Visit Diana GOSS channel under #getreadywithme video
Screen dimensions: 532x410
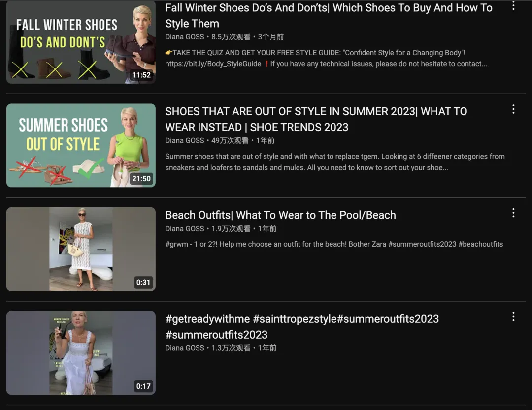coord(185,348)
